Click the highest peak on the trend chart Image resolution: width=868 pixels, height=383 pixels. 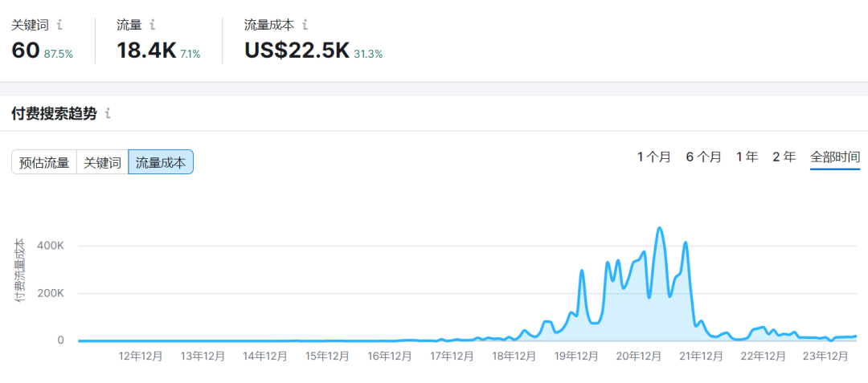[x=659, y=228]
